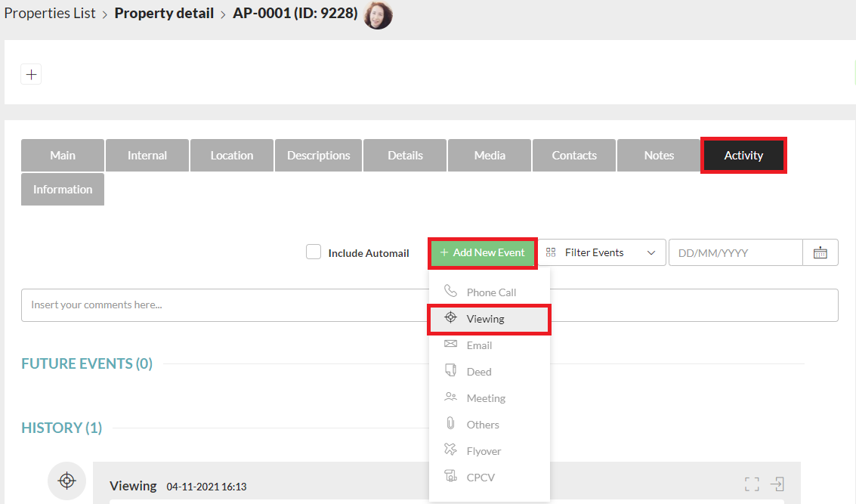This screenshot has height=504, width=856.
Task: Switch to the Media tab
Action: [490, 156]
